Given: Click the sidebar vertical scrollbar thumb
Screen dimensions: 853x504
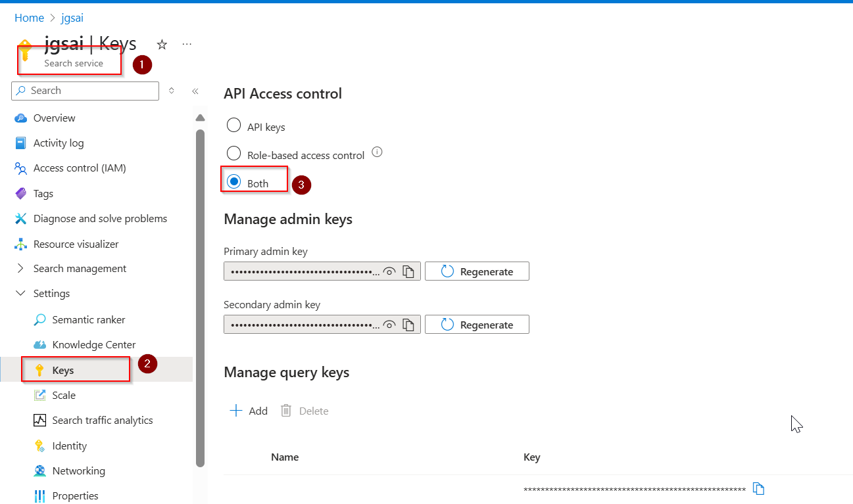Looking at the screenshot, I should [200, 298].
